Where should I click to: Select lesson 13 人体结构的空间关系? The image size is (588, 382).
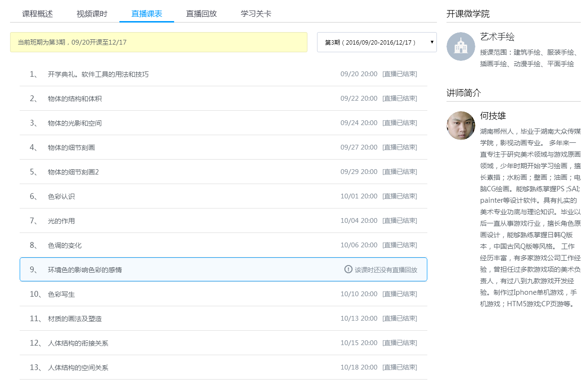tap(78, 368)
